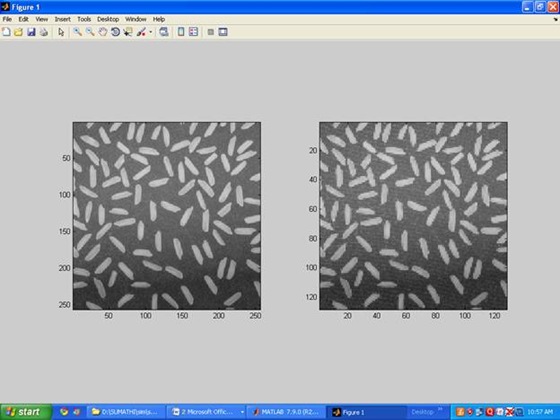Image resolution: width=560 pixels, height=420 pixels.
Task: Select the Pan hand tool
Action: pos(102,32)
